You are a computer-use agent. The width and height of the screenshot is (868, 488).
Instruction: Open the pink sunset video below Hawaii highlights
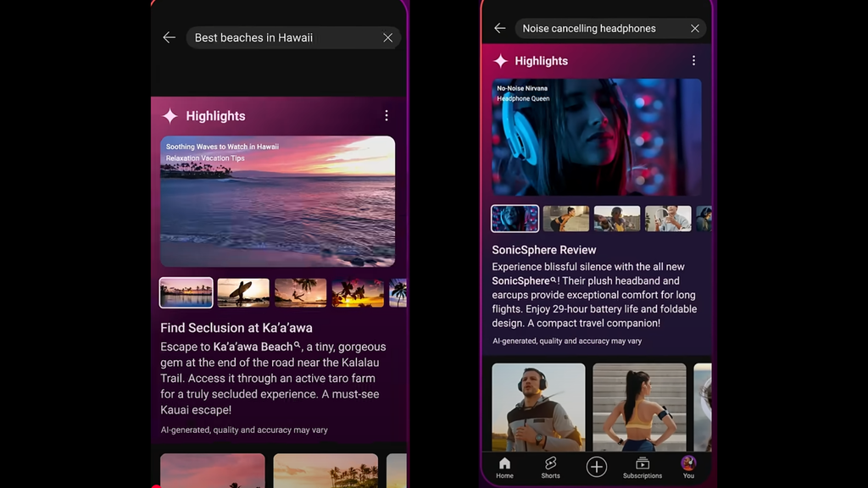[x=213, y=470]
